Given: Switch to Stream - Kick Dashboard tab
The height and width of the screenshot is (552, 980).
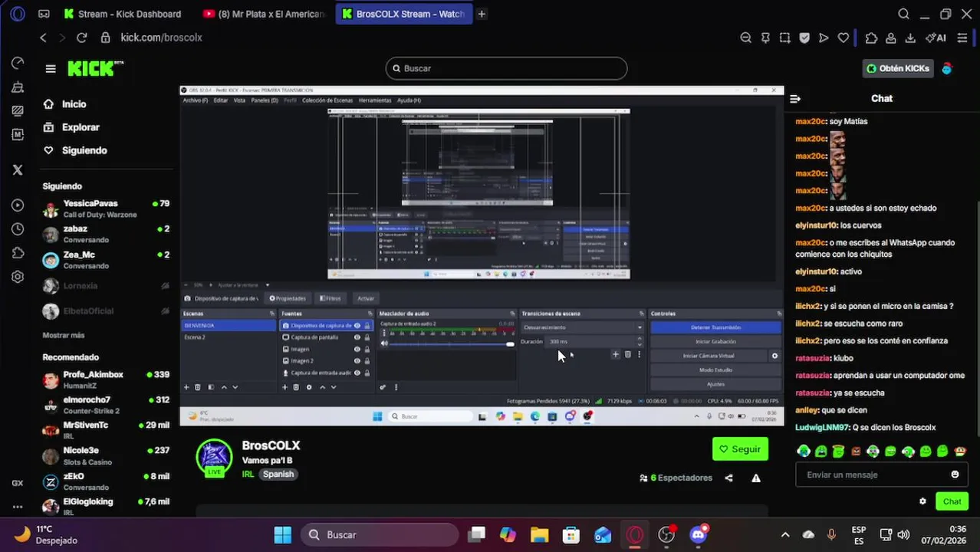Looking at the screenshot, I should point(123,14).
